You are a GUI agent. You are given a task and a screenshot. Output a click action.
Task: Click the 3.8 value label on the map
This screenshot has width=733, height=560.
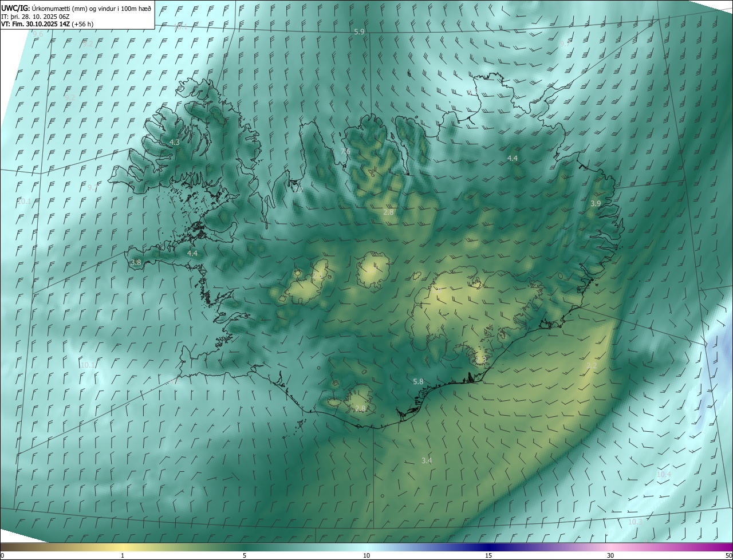(136, 262)
